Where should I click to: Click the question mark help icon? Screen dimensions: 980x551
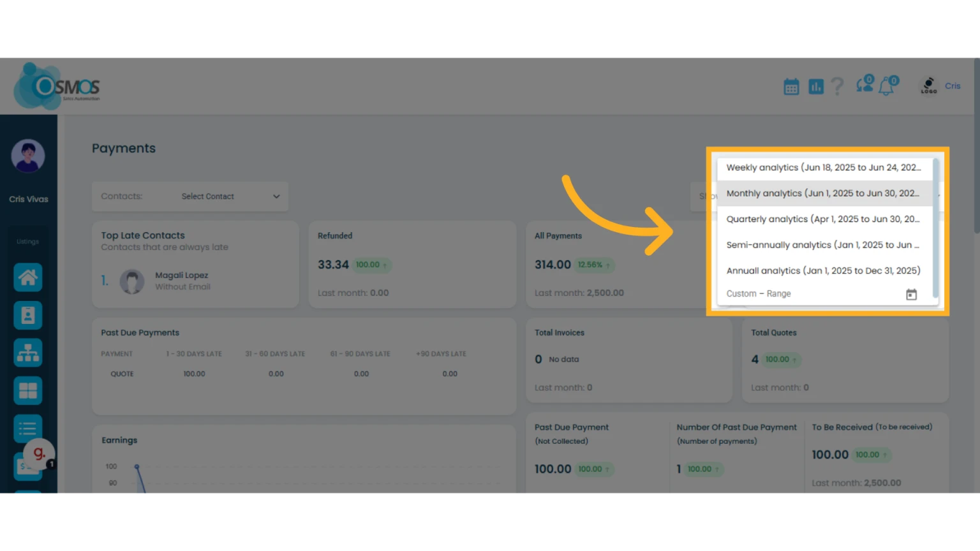838,87
